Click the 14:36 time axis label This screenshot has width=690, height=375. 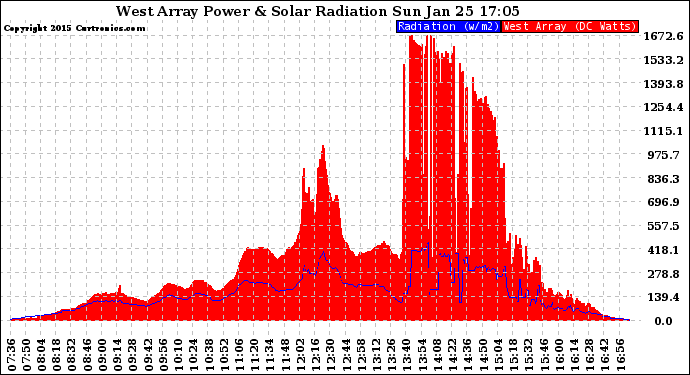click(467, 355)
